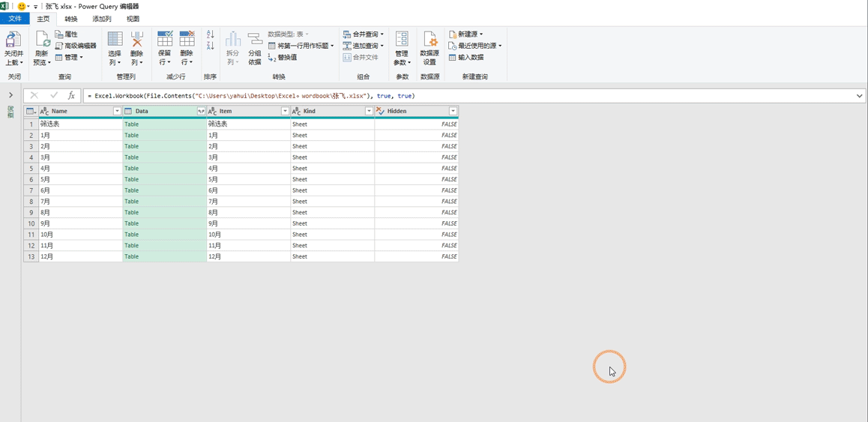Click the Kind column type icon
Screen dimensions: 868x422
(x=297, y=112)
